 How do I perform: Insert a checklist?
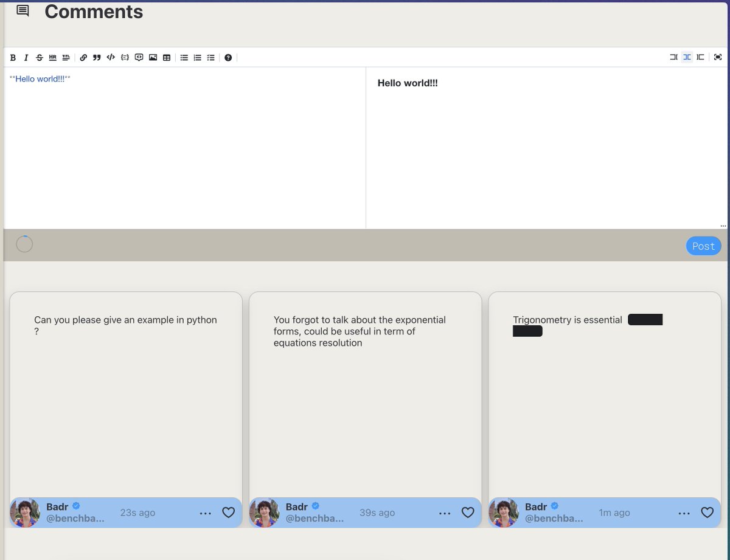[x=210, y=57]
